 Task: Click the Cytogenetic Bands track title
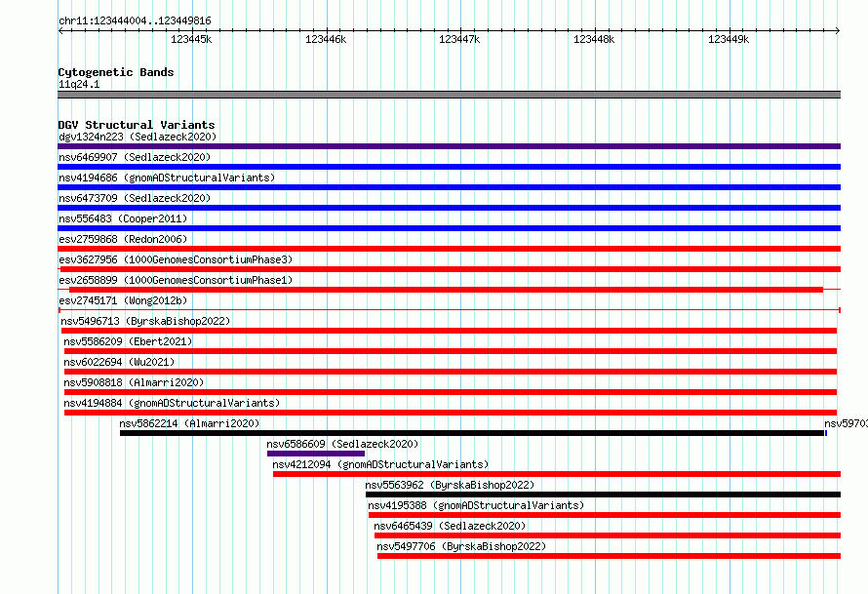pyautogui.click(x=116, y=72)
